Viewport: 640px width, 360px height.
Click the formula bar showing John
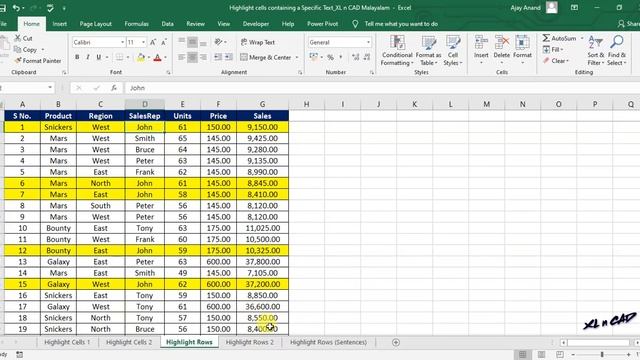pos(380,88)
